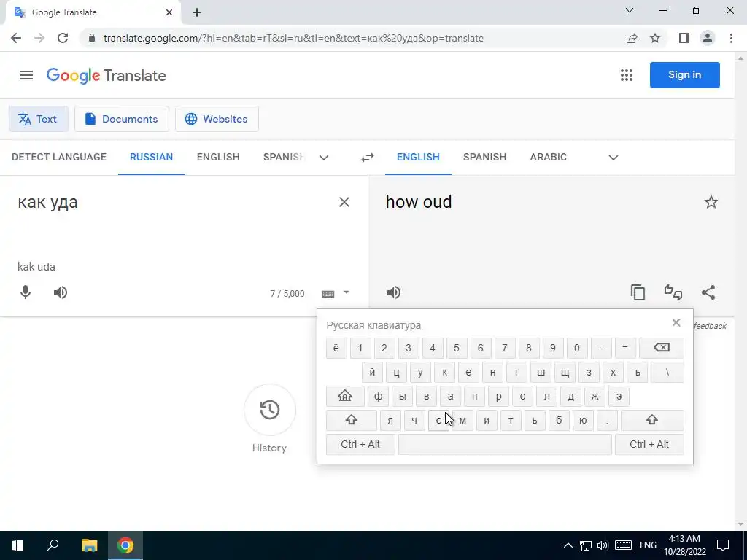Save translation with the star icon
This screenshot has height=560, width=747.
click(x=711, y=203)
